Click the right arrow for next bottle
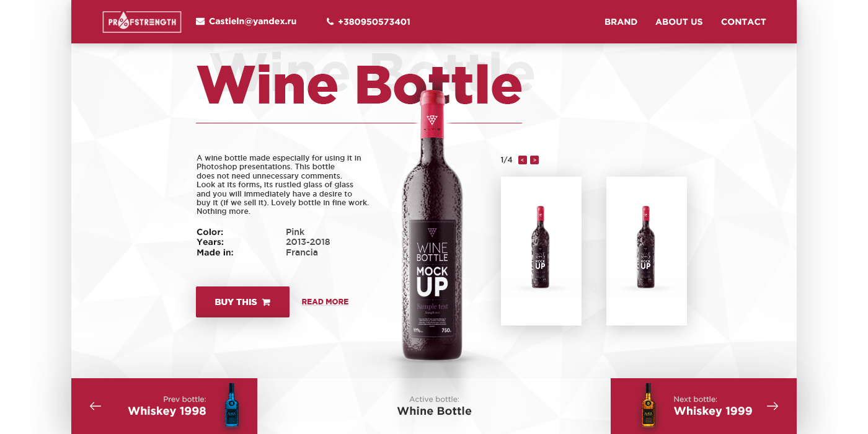 tap(773, 406)
